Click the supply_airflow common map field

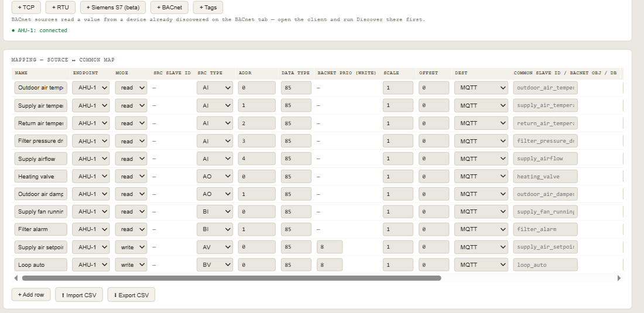pos(545,159)
